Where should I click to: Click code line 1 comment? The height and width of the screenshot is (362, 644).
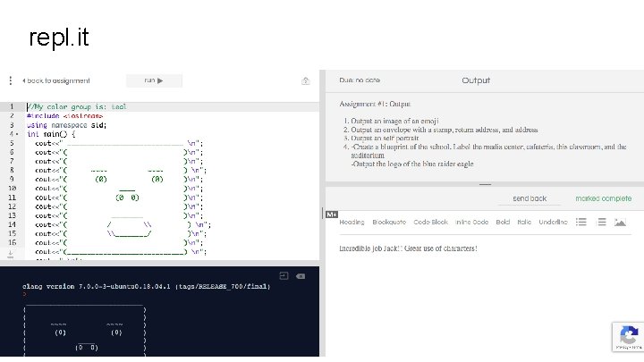coord(77,106)
